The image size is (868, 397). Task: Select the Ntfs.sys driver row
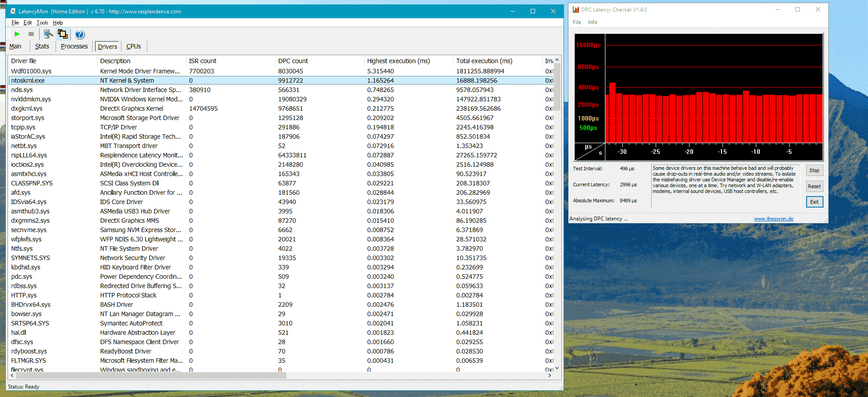point(281,249)
